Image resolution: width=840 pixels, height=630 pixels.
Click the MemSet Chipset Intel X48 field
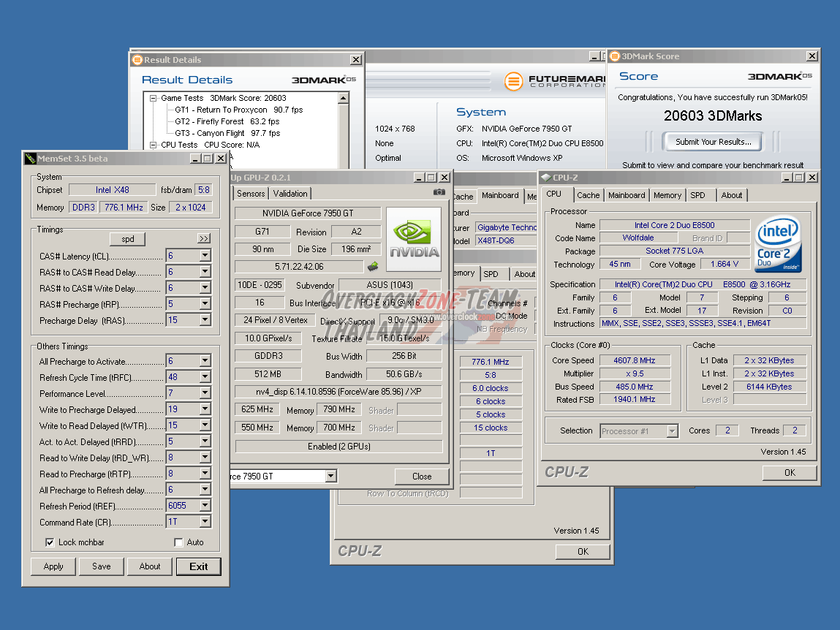112,189
